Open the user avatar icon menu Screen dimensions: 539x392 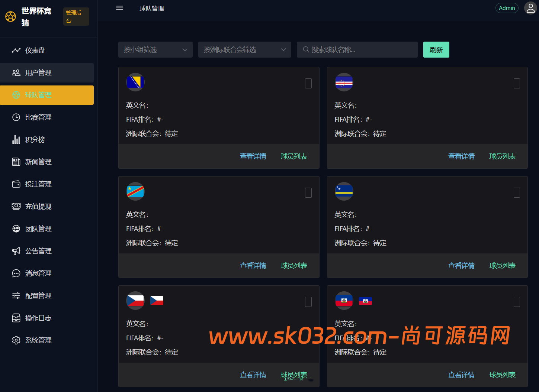click(x=530, y=8)
